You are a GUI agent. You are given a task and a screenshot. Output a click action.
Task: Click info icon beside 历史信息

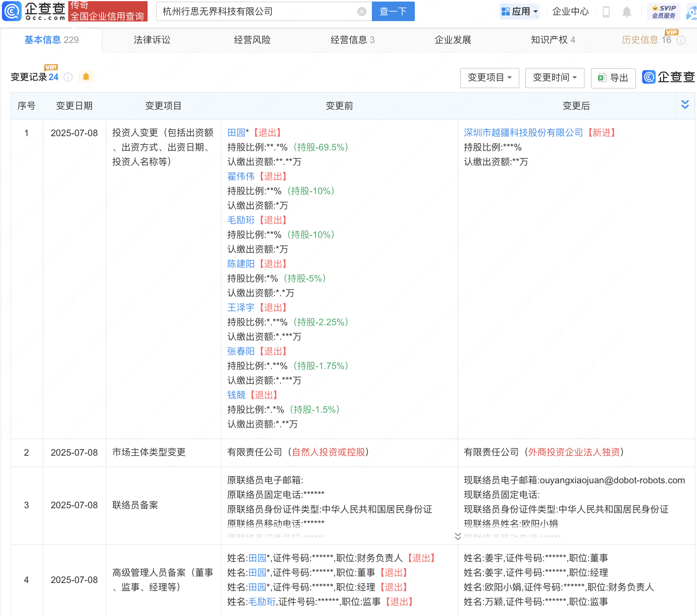point(681,40)
